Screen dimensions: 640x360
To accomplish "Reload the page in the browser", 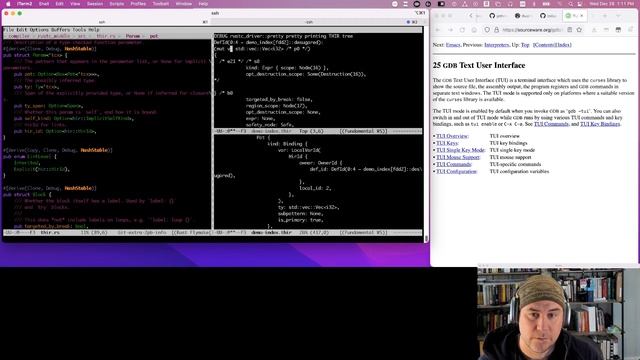I will 462,30.
